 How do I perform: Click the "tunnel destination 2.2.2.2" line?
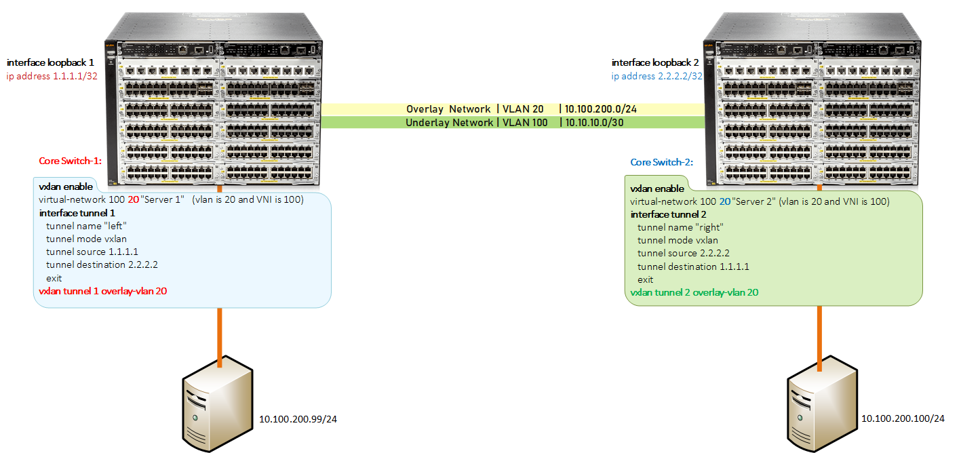(102, 264)
